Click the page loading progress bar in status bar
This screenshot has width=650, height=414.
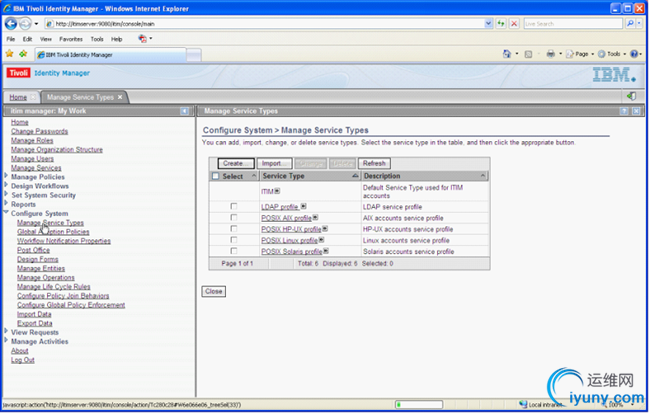click(x=419, y=404)
